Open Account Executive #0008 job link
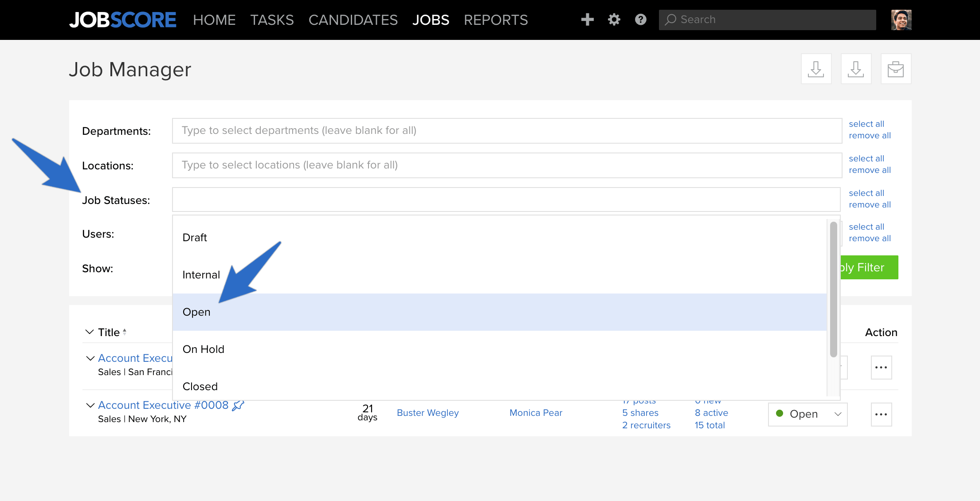980x501 pixels. point(163,405)
